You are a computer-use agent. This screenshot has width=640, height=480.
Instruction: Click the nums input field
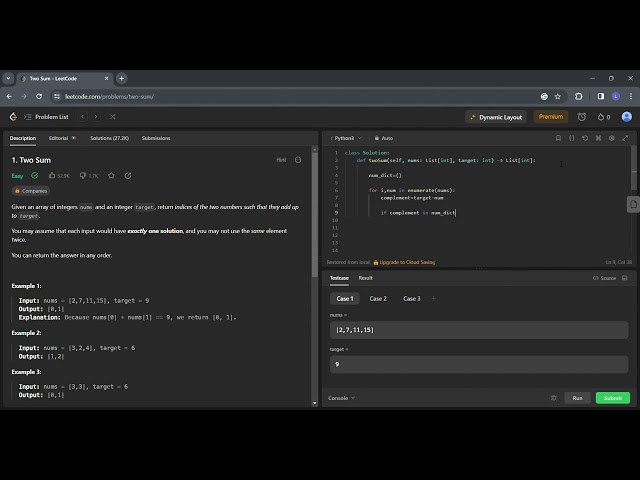(479, 330)
